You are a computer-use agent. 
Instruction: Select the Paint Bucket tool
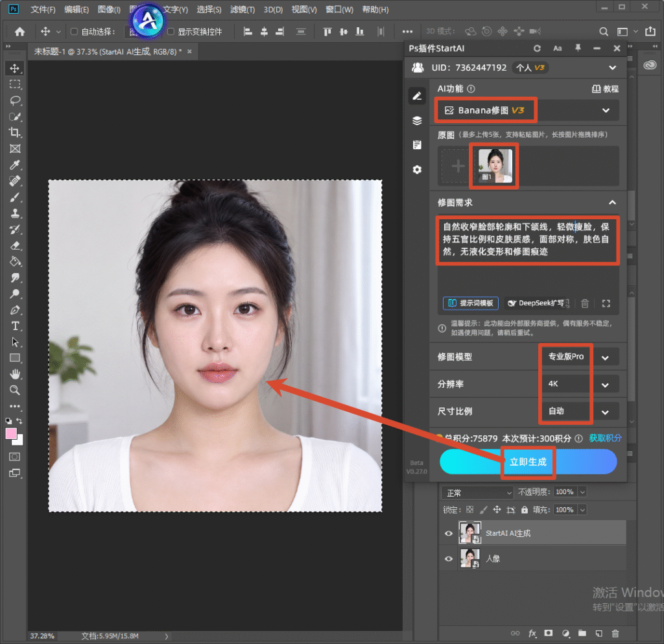point(15,261)
